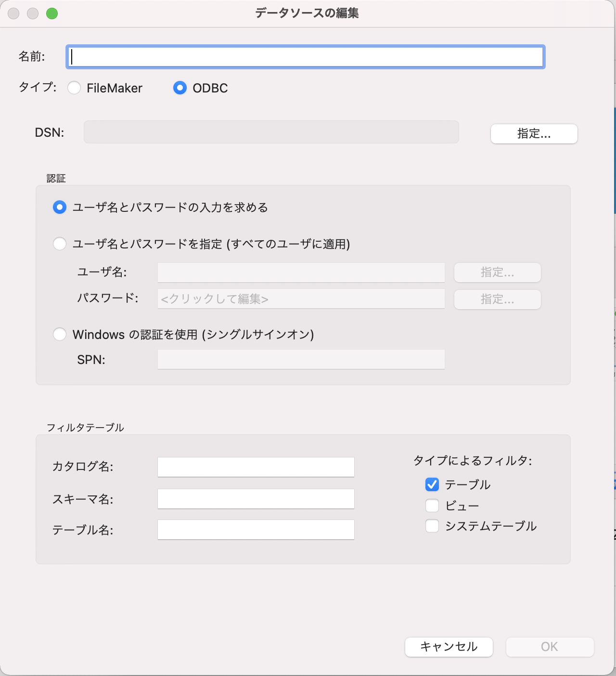
Task: Select the FileMaker type radio button
Action: click(74, 88)
